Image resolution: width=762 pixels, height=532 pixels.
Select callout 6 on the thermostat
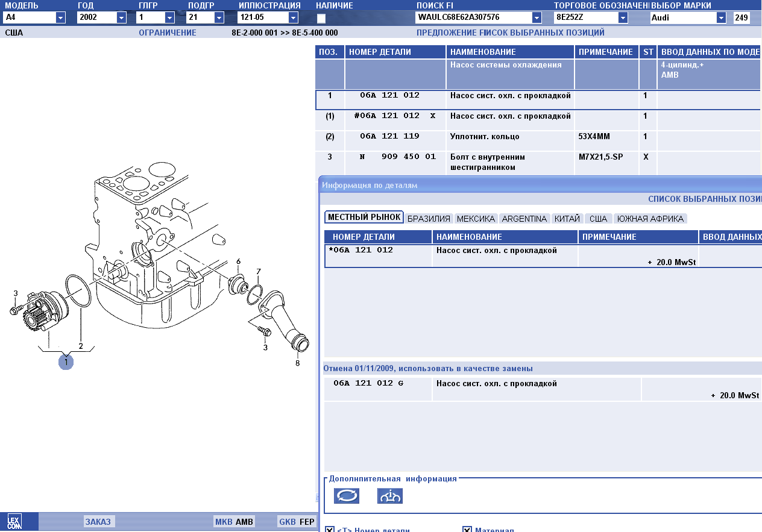pyautogui.click(x=238, y=261)
